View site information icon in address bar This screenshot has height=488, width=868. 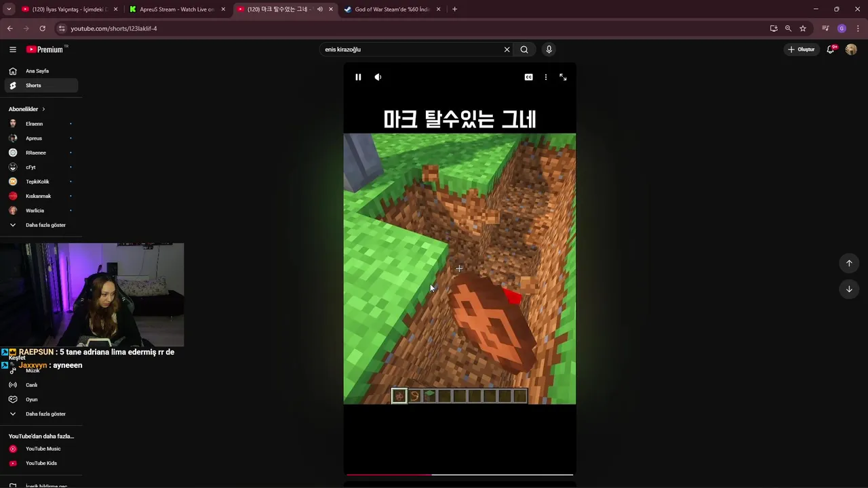tap(62, 28)
